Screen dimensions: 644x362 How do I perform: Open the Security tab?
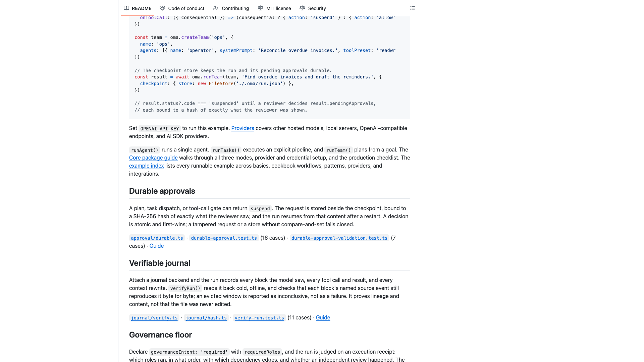point(313,8)
